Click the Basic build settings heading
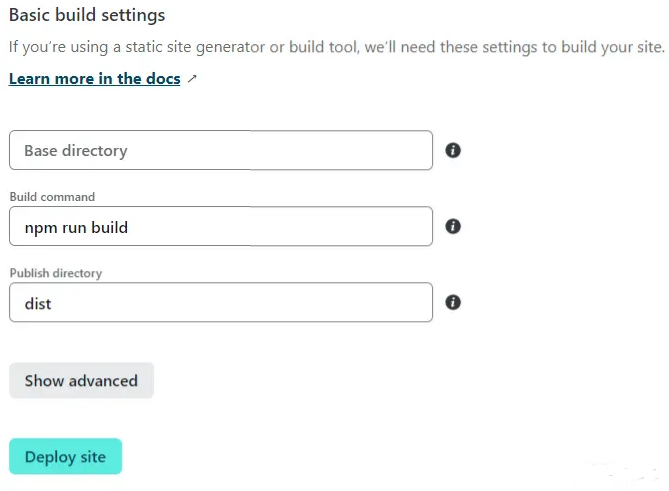Viewport: 669px width, 491px height. point(87,15)
